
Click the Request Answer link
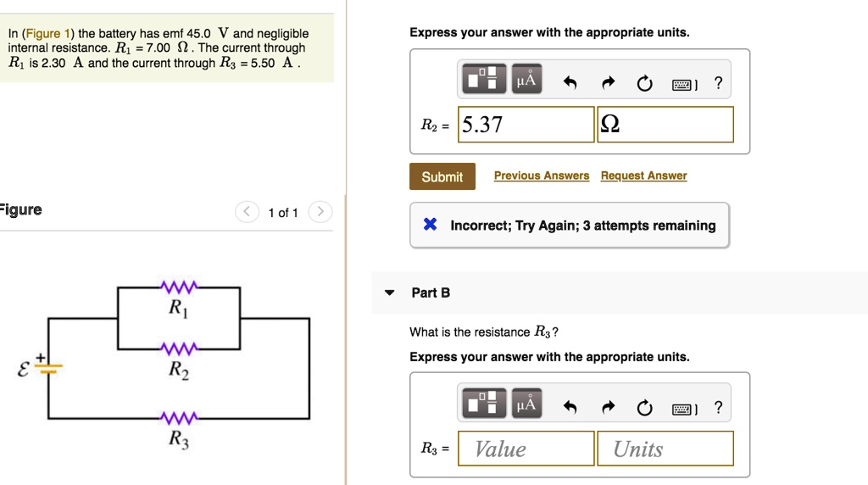point(643,176)
